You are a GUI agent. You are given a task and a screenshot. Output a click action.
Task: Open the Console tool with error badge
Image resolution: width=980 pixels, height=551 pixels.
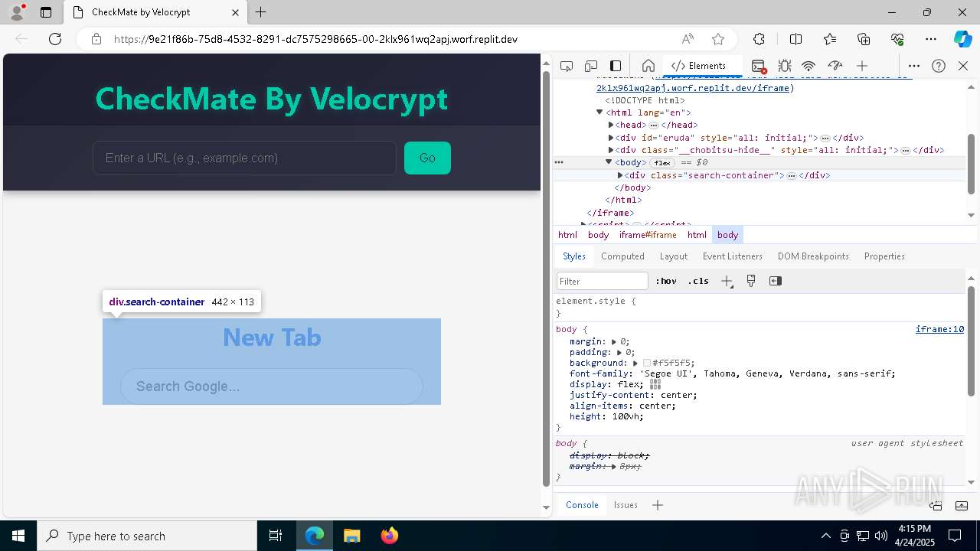tap(759, 66)
